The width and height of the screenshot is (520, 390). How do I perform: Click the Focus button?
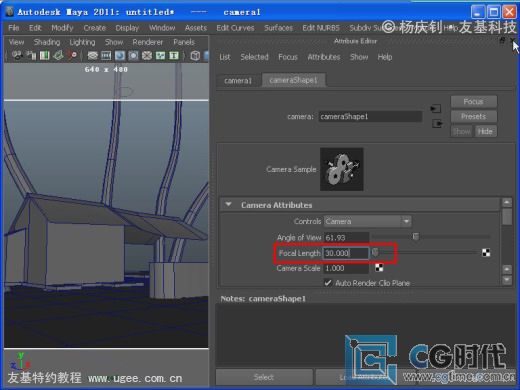[473, 101]
